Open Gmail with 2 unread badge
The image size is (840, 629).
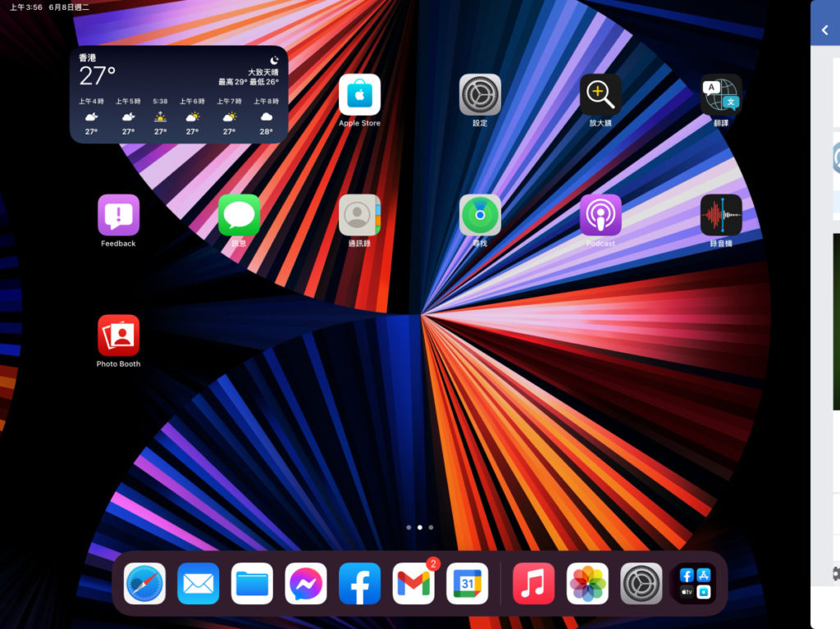click(x=413, y=583)
